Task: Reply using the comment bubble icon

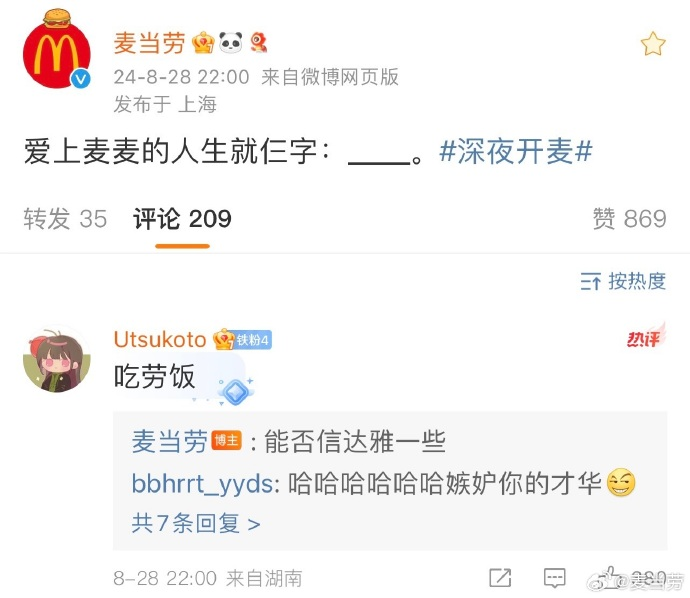Action: tap(554, 578)
